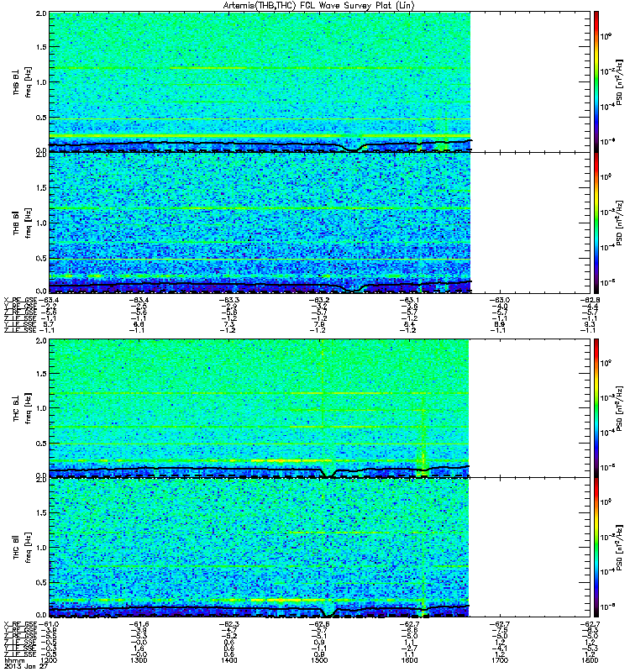
Task: Click the '-62.3' X_RE_GSE value
Action: click(228, 624)
